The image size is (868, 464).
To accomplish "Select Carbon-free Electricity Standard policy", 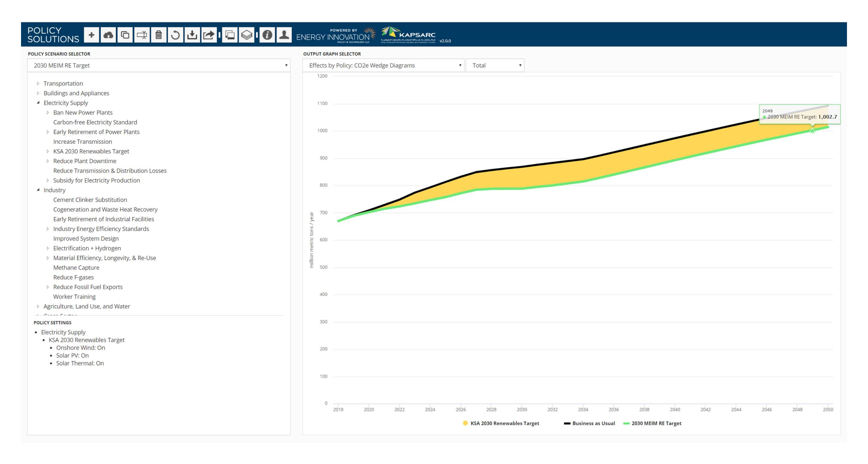I will [95, 122].
